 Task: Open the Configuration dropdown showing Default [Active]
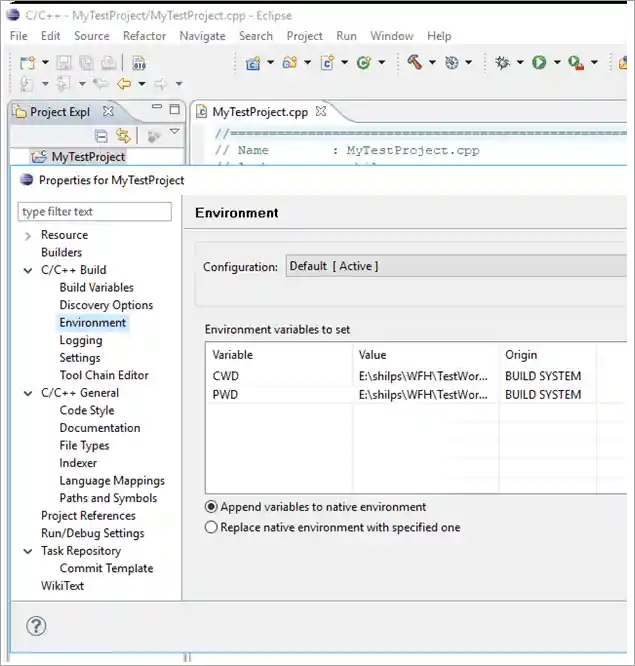456,266
